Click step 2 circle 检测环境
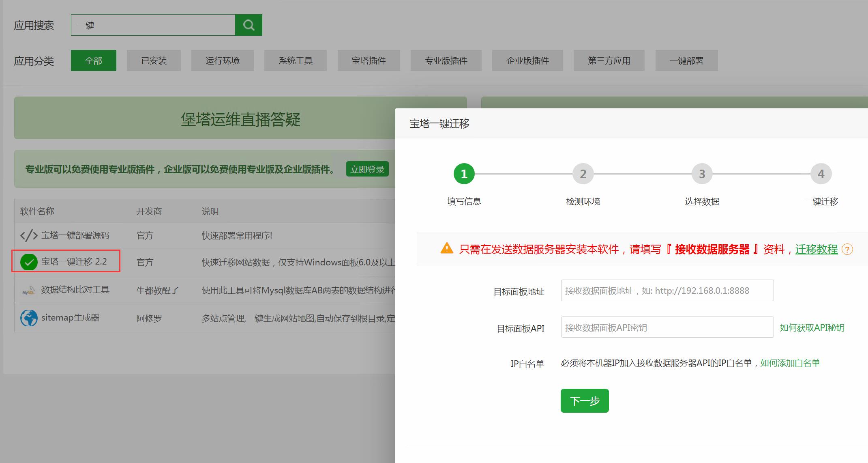The image size is (868, 463). click(583, 174)
